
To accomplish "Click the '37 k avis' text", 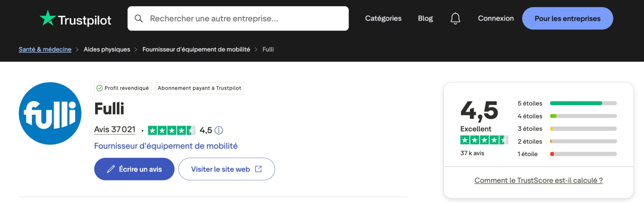I will tap(472, 153).
